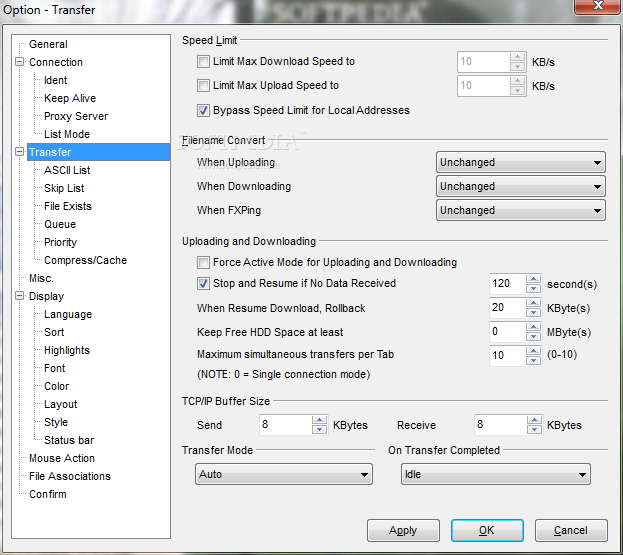
Task: Uncheck Stop and Resume if No Data Received
Action: pyautogui.click(x=203, y=284)
